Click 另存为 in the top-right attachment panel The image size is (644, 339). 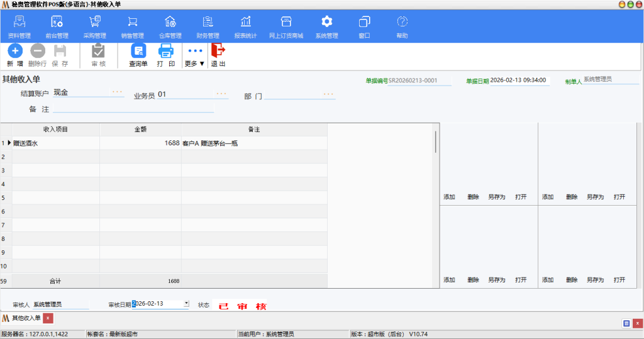[x=595, y=197]
